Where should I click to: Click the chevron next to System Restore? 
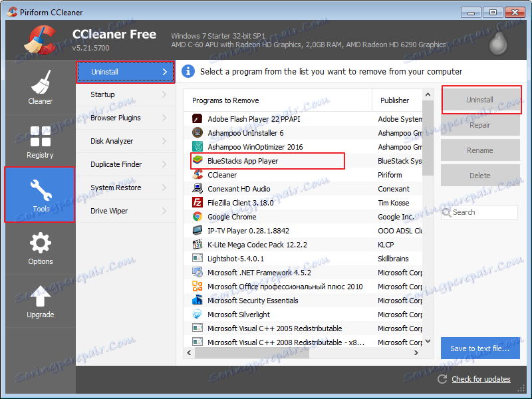164,188
